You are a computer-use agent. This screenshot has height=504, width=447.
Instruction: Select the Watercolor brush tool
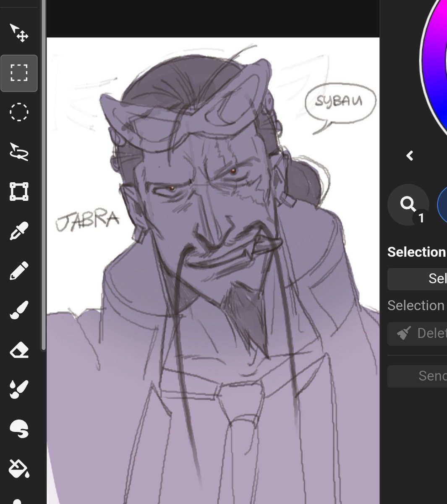[19, 389]
